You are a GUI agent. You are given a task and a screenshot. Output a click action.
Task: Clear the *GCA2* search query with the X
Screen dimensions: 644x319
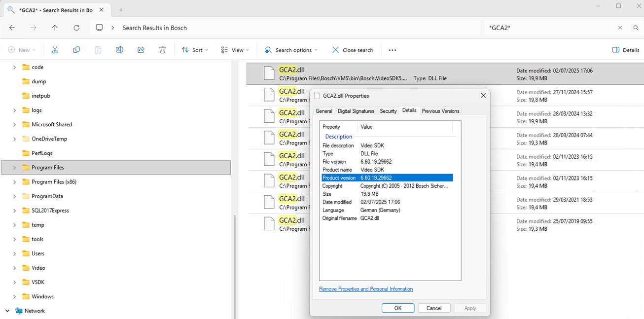pyautogui.click(x=620, y=28)
